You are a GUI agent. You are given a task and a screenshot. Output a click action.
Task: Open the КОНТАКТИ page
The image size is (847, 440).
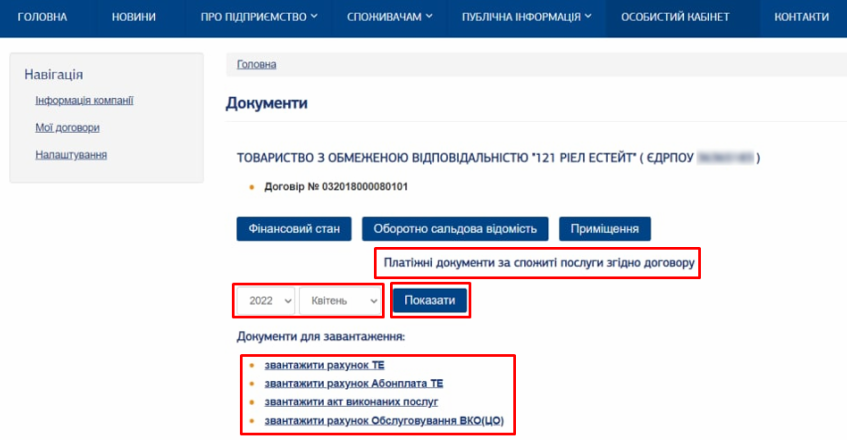point(801,17)
